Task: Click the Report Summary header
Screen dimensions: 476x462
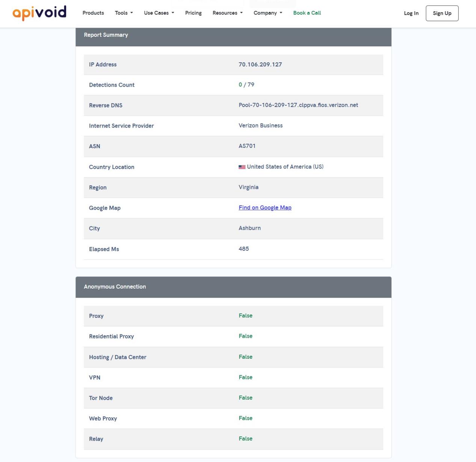Action: click(x=233, y=35)
